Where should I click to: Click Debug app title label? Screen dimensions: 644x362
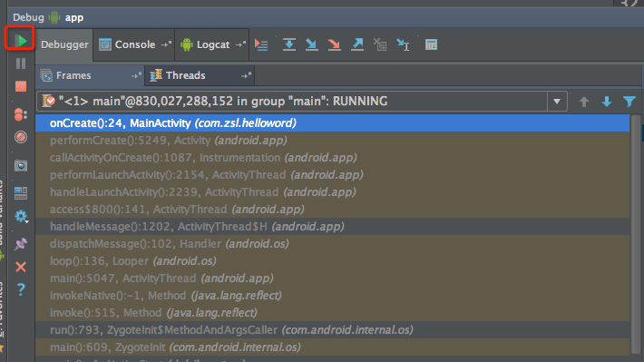pos(48,17)
